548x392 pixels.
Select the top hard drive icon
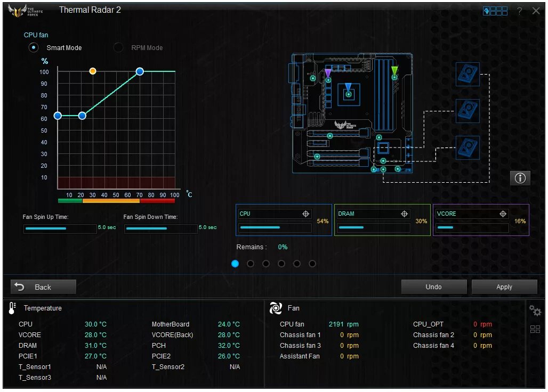point(468,75)
